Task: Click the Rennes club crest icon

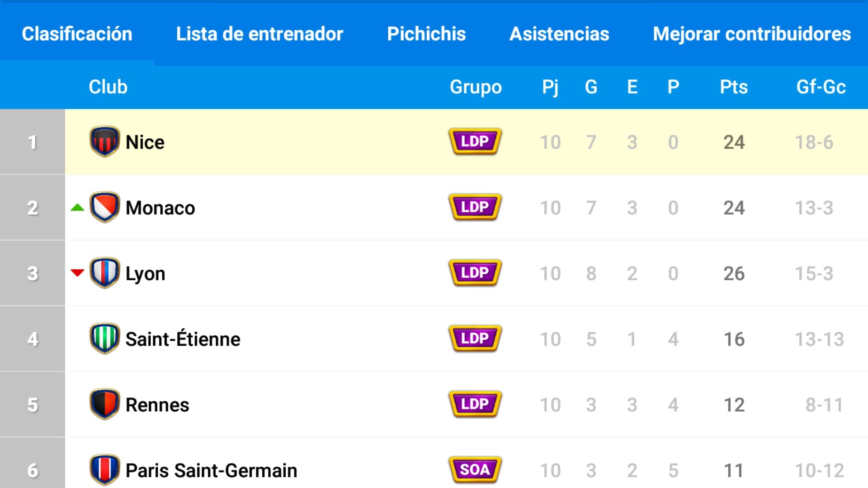Action: click(104, 404)
